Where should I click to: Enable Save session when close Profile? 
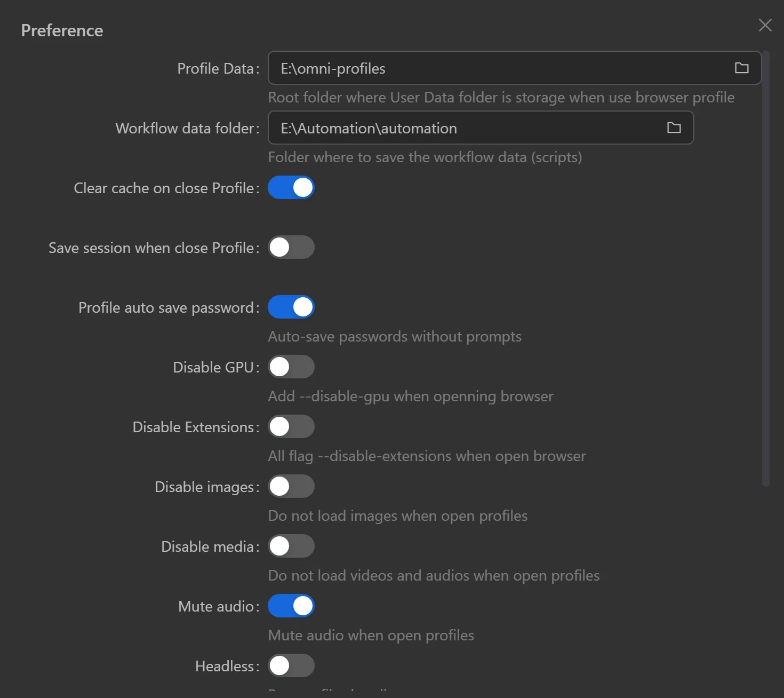pos(291,248)
